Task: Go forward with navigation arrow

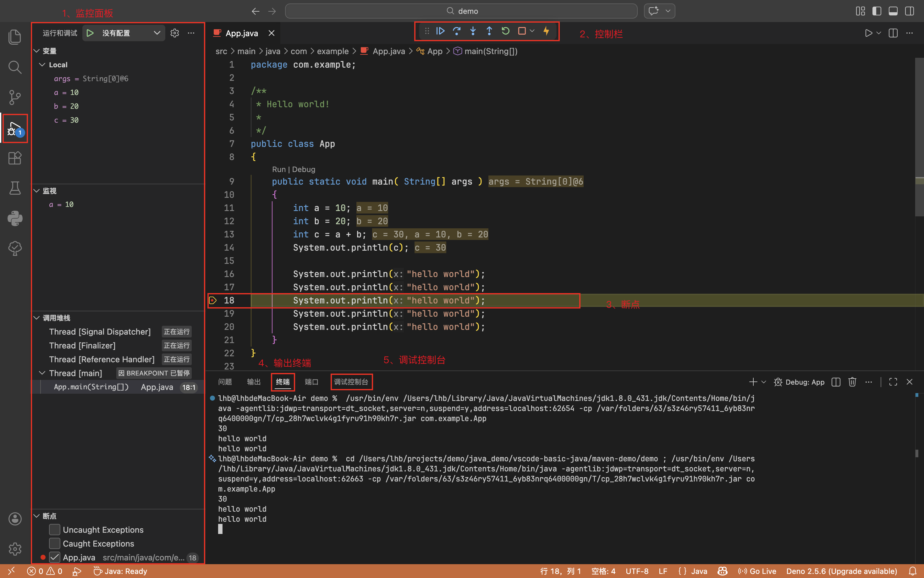Action: 272,11
